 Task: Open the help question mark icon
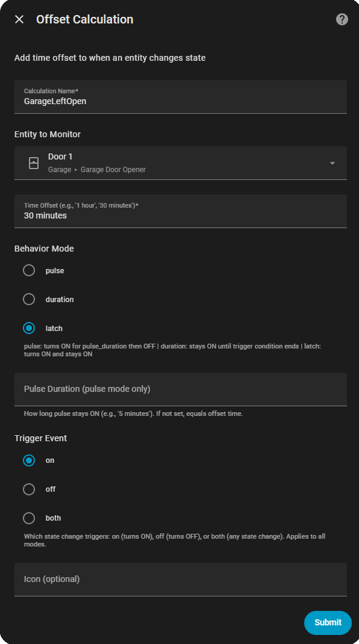(342, 19)
